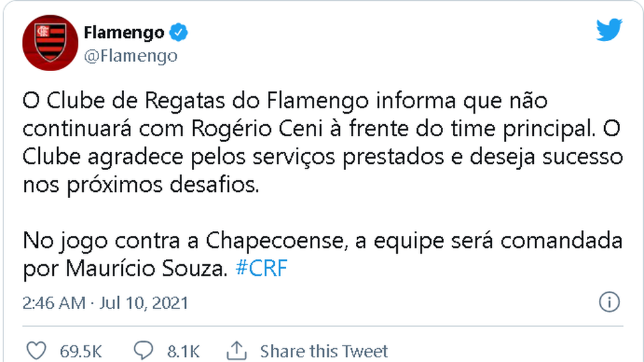The width and height of the screenshot is (644, 362).
Task: Click the tweet's first paragraph text
Action: 323,143
